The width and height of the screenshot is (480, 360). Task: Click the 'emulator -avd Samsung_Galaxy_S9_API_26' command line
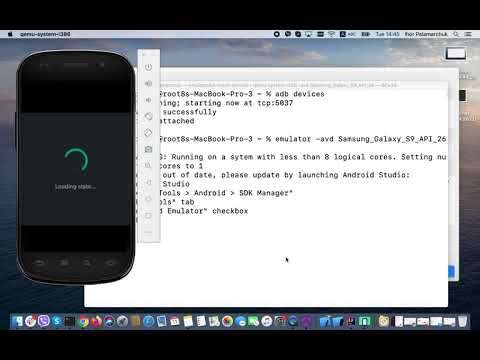point(360,139)
